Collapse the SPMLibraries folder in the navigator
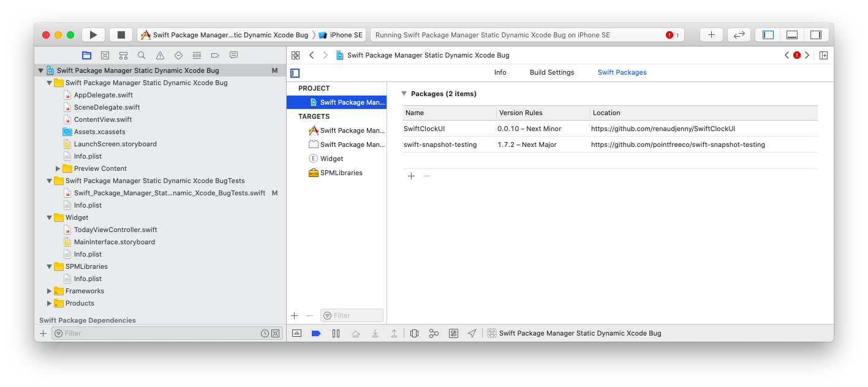868x387 pixels. click(50, 266)
